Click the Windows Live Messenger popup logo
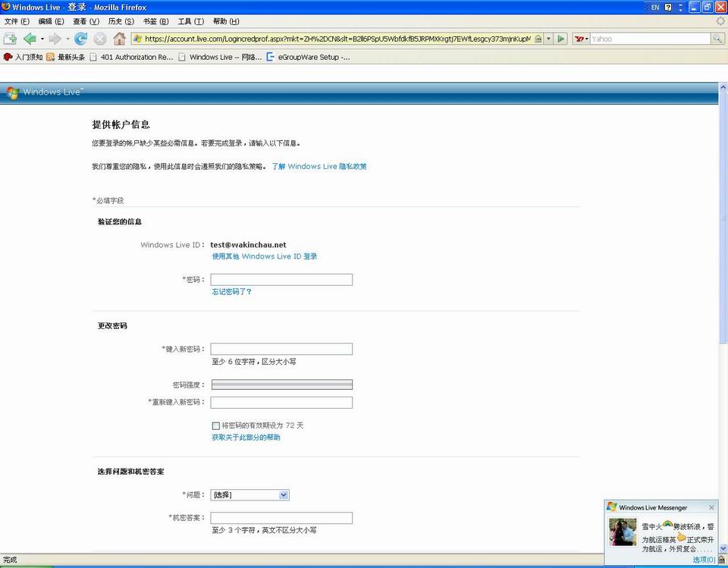 [612, 507]
